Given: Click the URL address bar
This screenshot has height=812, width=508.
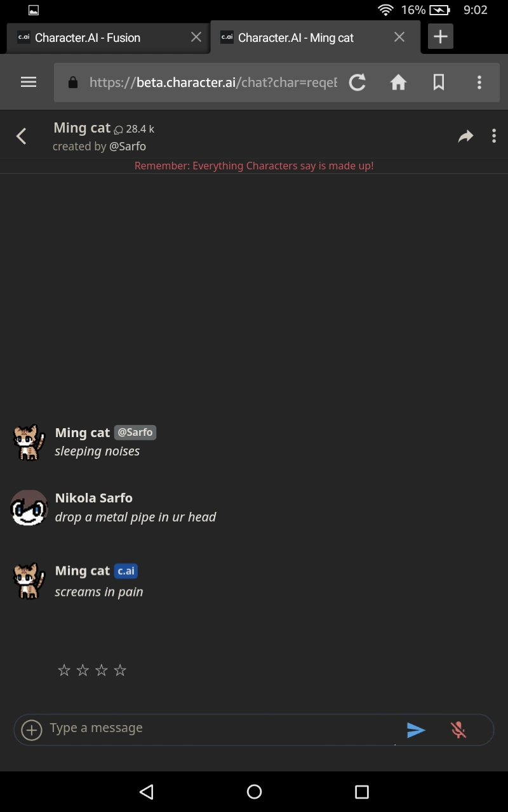Looking at the screenshot, I should [213, 82].
